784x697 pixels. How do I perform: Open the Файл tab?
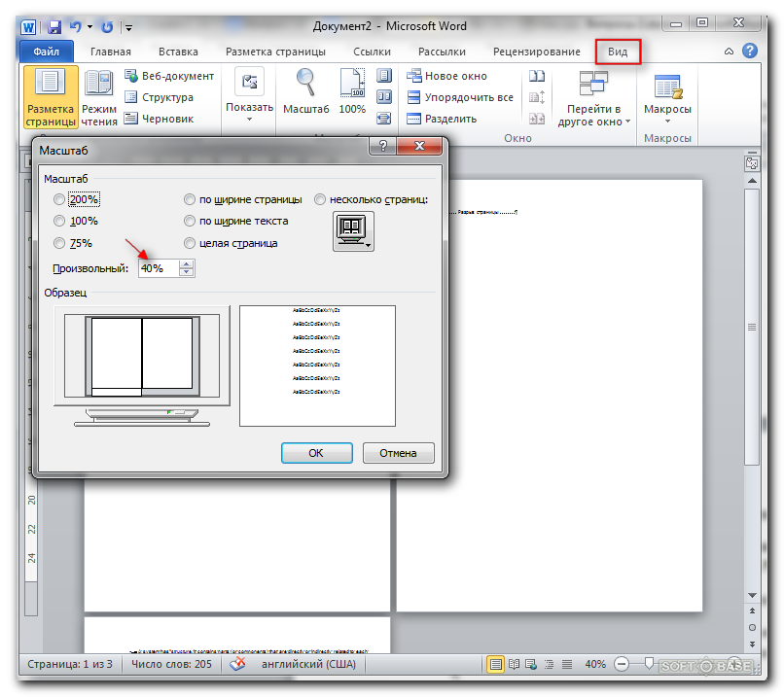pos(47,52)
